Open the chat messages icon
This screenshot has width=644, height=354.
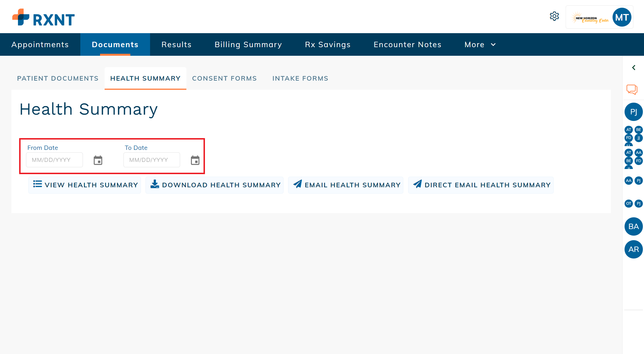click(x=632, y=90)
